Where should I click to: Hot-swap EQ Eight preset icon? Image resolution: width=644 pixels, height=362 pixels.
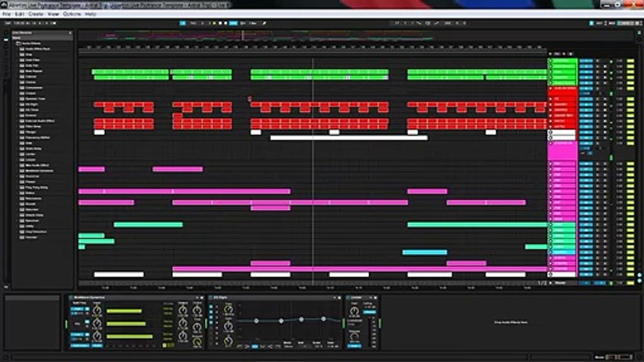click(335, 297)
